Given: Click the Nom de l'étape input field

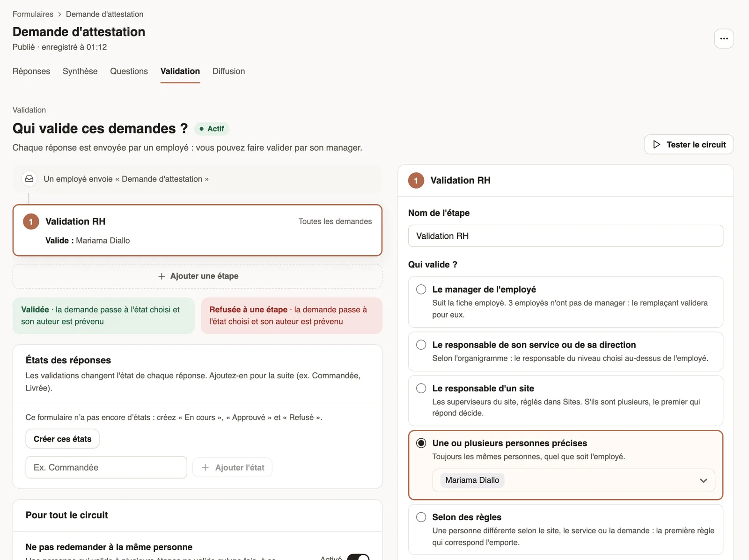Looking at the screenshot, I should tap(565, 236).
